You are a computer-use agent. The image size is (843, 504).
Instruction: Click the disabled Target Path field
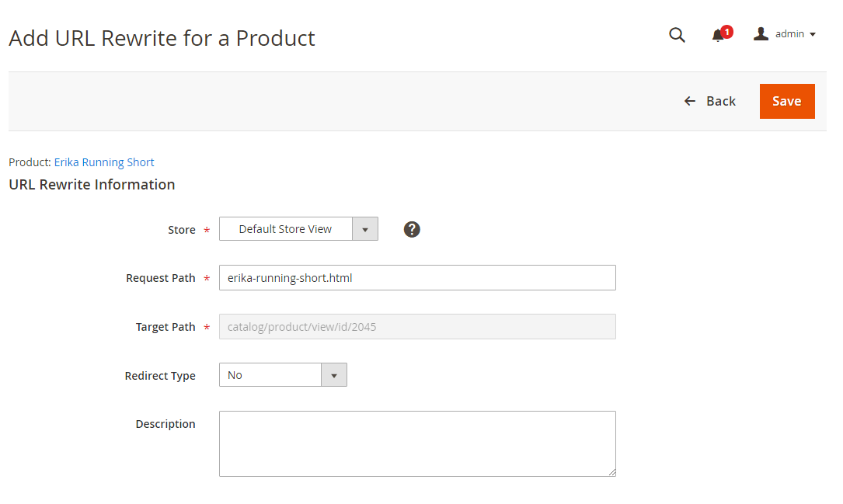click(417, 327)
